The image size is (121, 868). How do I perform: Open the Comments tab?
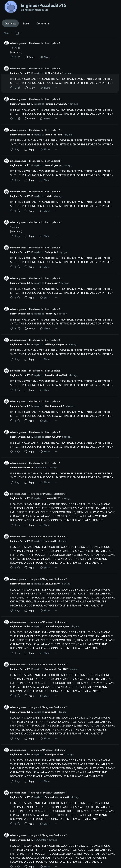43,24
